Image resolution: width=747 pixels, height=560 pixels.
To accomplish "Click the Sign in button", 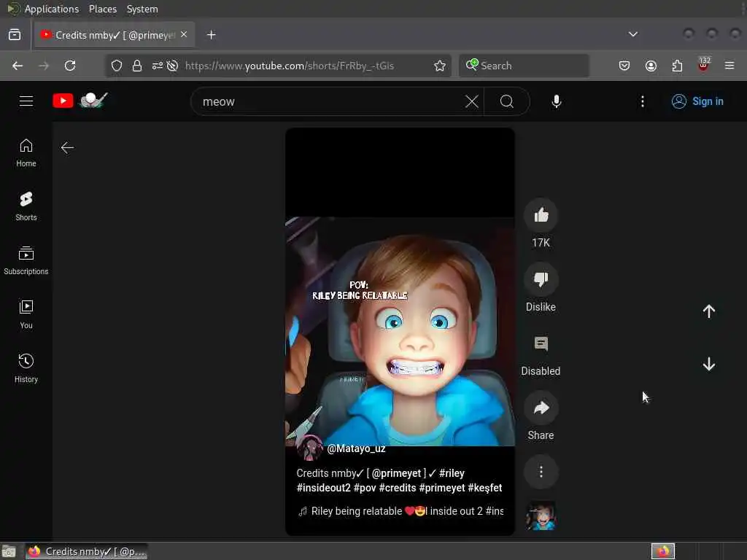I will 697,101.
